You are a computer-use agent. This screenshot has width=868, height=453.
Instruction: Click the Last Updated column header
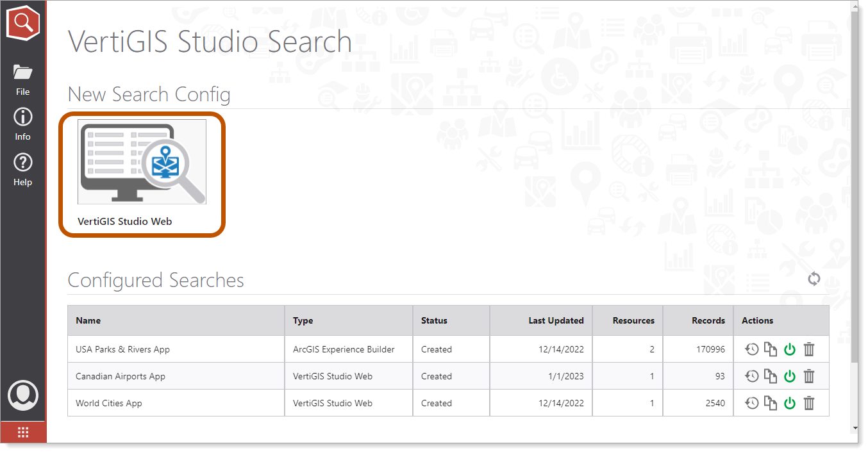click(541, 320)
